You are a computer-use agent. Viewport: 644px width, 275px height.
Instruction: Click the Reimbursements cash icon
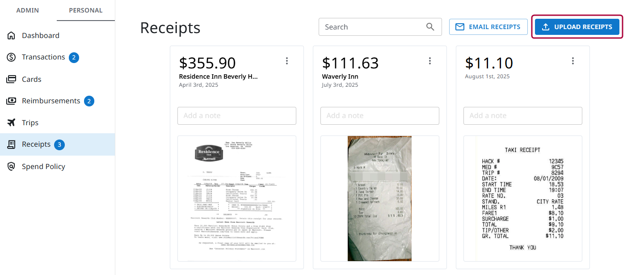[x=11, y=101]
